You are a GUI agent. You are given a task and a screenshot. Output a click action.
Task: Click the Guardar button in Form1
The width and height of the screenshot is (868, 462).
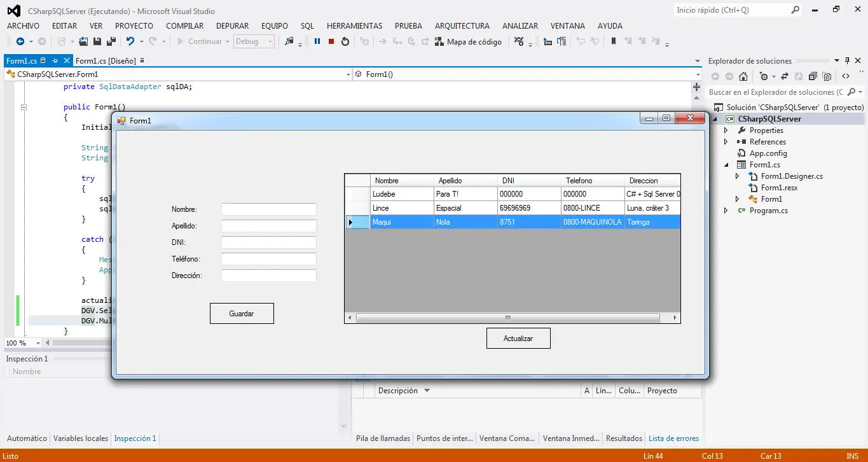pos(242,314)
